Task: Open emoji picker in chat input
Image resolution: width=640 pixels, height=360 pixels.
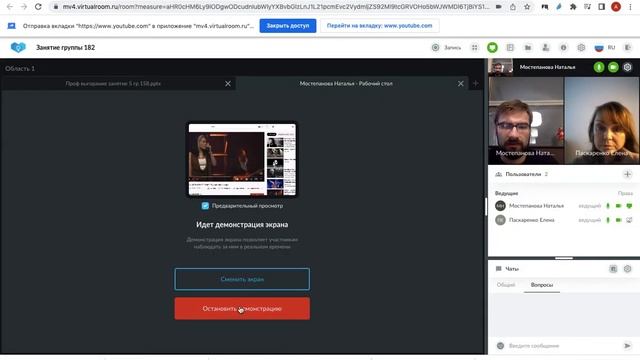Action: tap(500, 346)
